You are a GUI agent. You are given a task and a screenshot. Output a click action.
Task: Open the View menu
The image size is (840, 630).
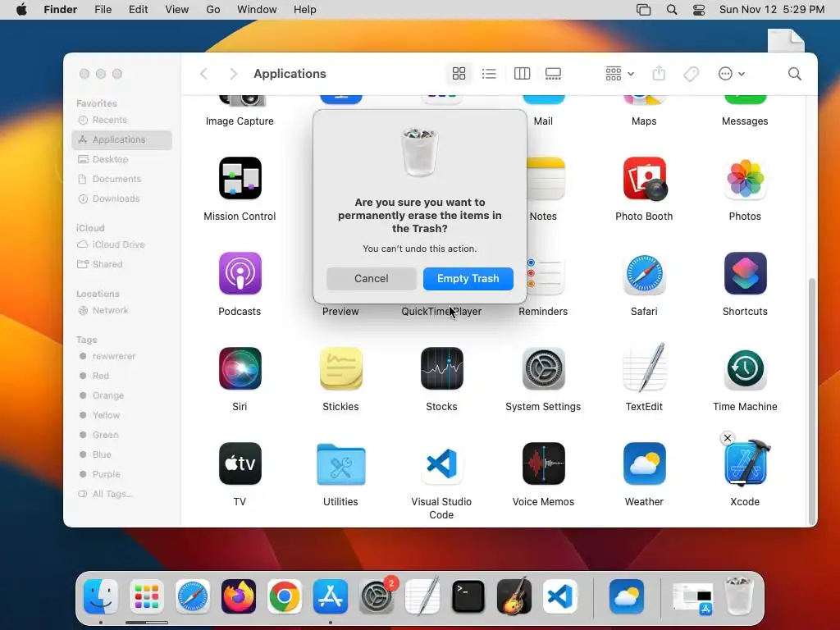(x=177, y=10)
